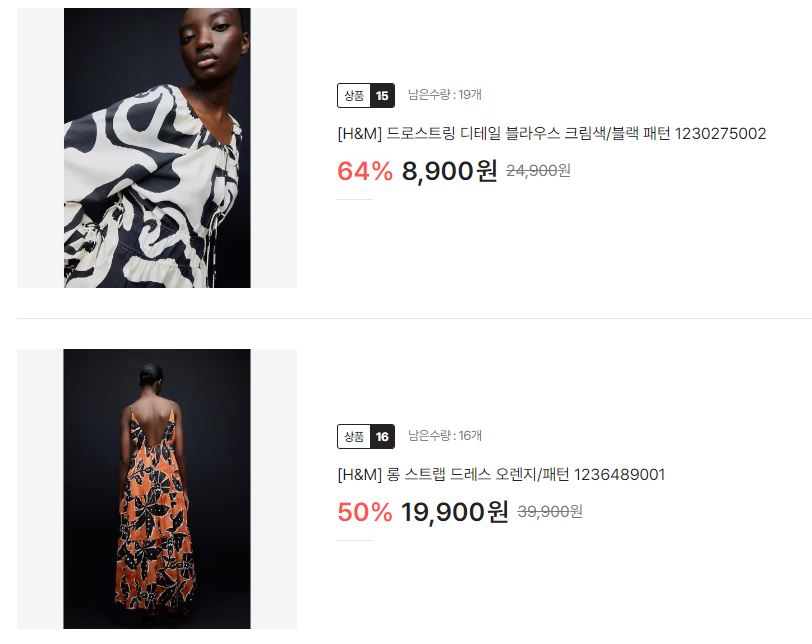Viewport: 812px width, 644px height.
Task: Open the H&M drawstring blouse 1230275002 title
Action: click(x=552, y=134)
